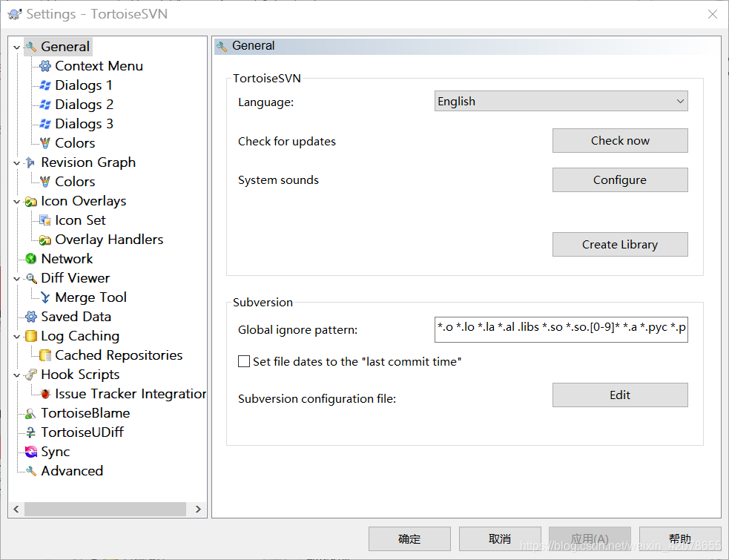
Task: Click the Check now button
Action: [620, 140]
